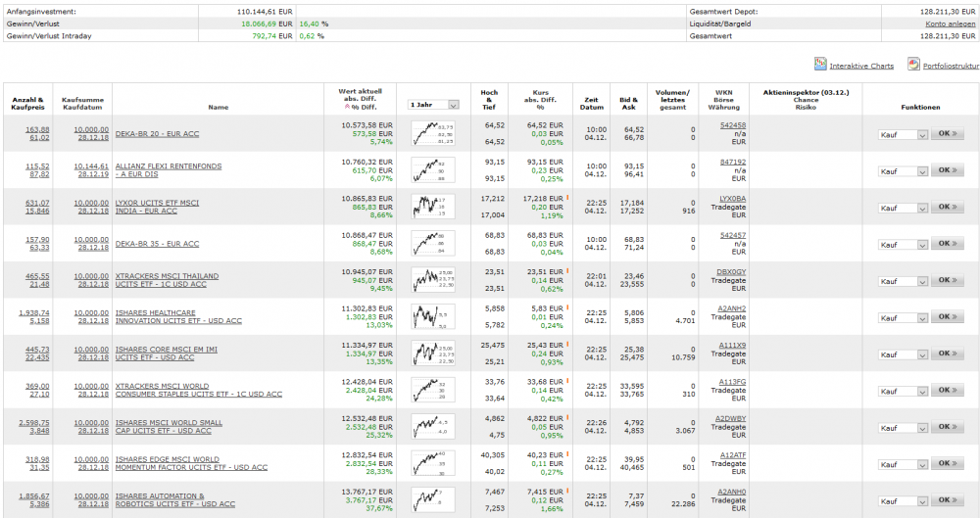Open ISHARES CORE MSCI EM IMI link
The width and height of the screenshot is (980, 518).
click(x=167, y=353)
